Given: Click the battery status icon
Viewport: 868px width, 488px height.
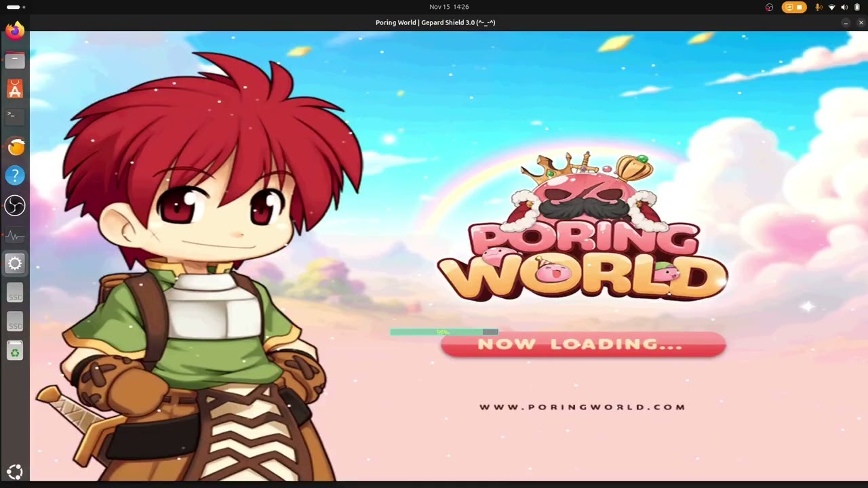Looking at the screenshot, I should tap(857, 7).
